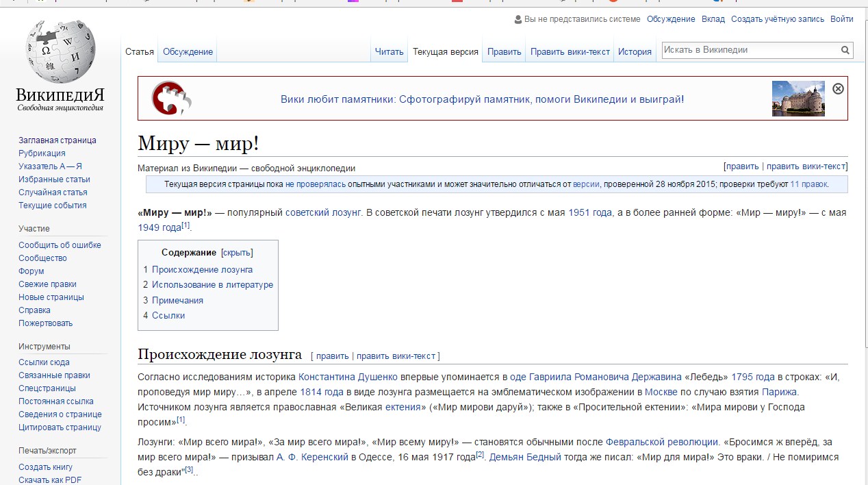Screen dimensions: 868x485
Task: Open the 'Форум' sidebar link
Action: tap(31, 271)
